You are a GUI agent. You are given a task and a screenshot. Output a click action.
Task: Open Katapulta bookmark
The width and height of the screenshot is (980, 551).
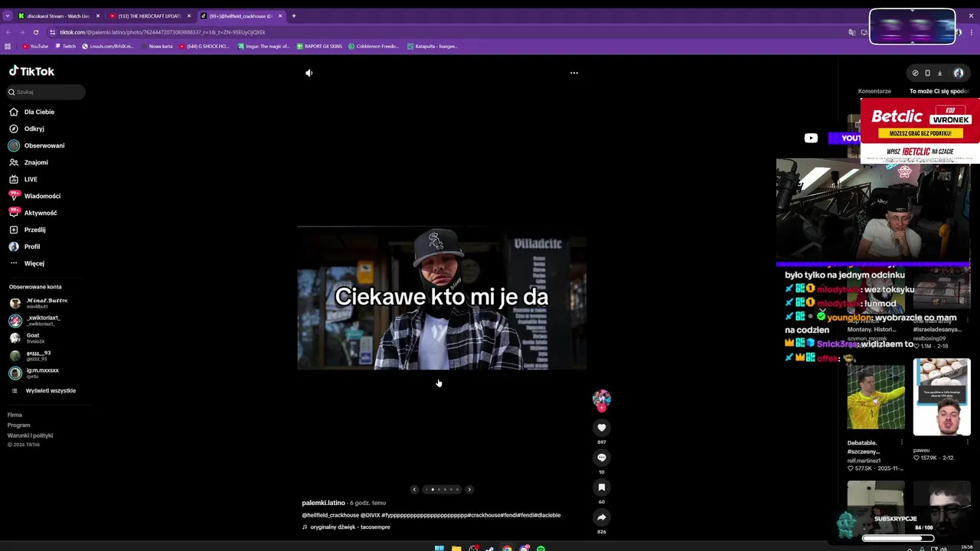433,46
